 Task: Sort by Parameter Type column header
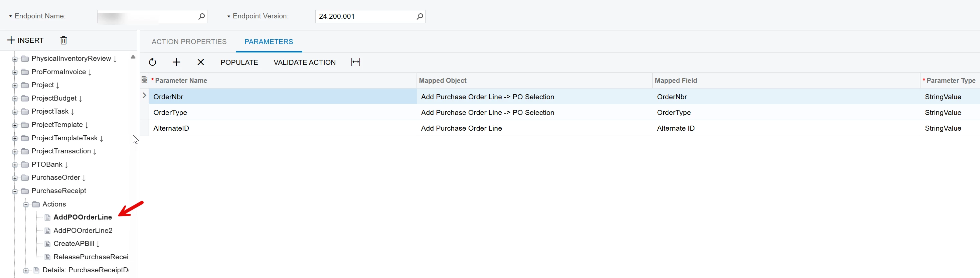click(950, 81)
